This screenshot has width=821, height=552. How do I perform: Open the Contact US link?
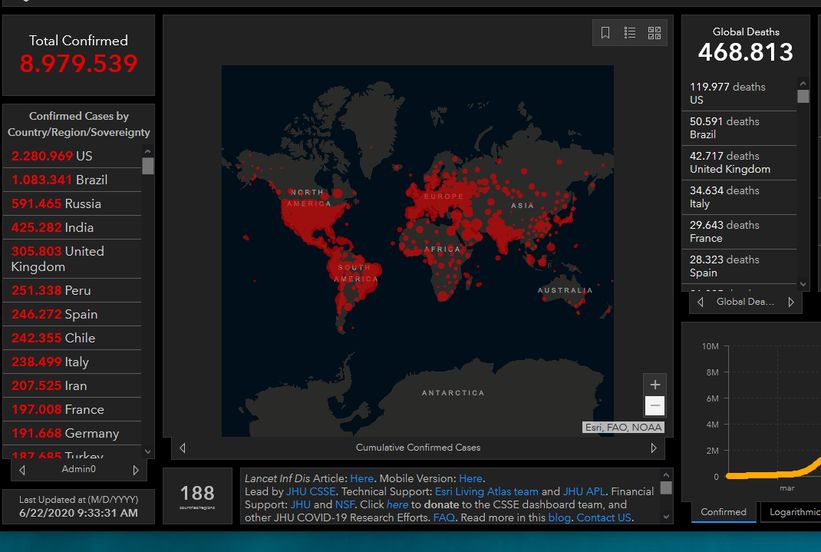pos(603,518)
